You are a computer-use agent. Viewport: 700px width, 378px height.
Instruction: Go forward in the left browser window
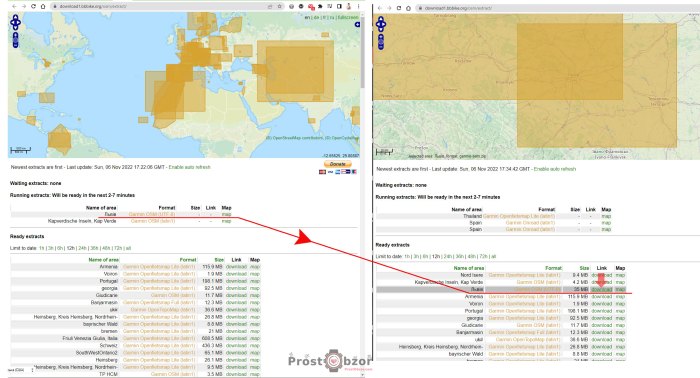[24, 6]
